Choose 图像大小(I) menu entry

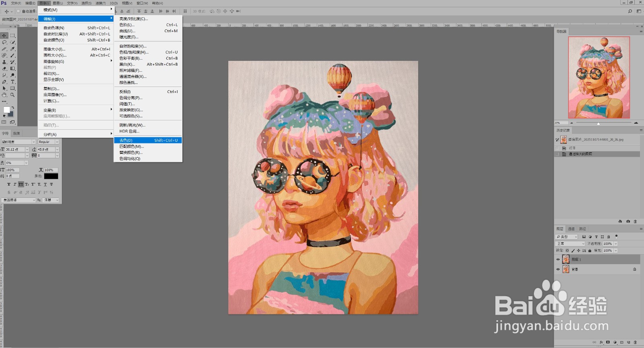(x=76, y=49)
